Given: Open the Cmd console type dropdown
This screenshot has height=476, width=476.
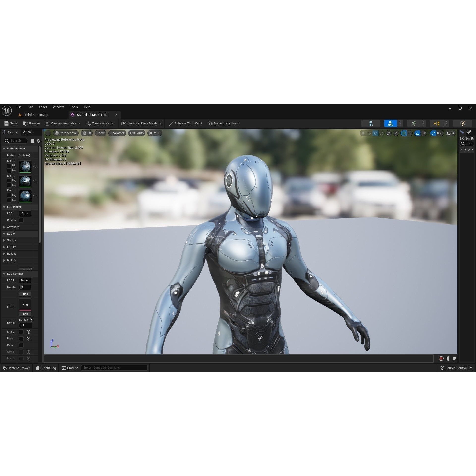Looking at the screenshot, I should tap(70, 368).
